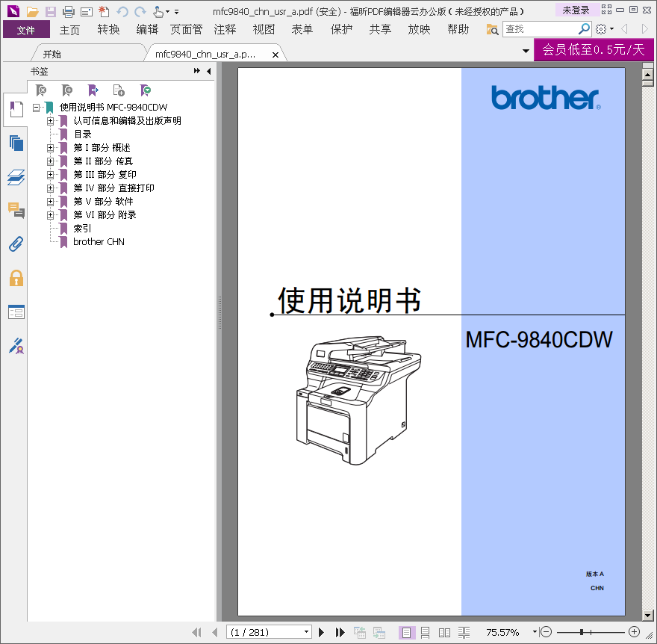Expand the 第 III 部分 复印 bookmark
657x644 pixels.
tap(50, 175)
